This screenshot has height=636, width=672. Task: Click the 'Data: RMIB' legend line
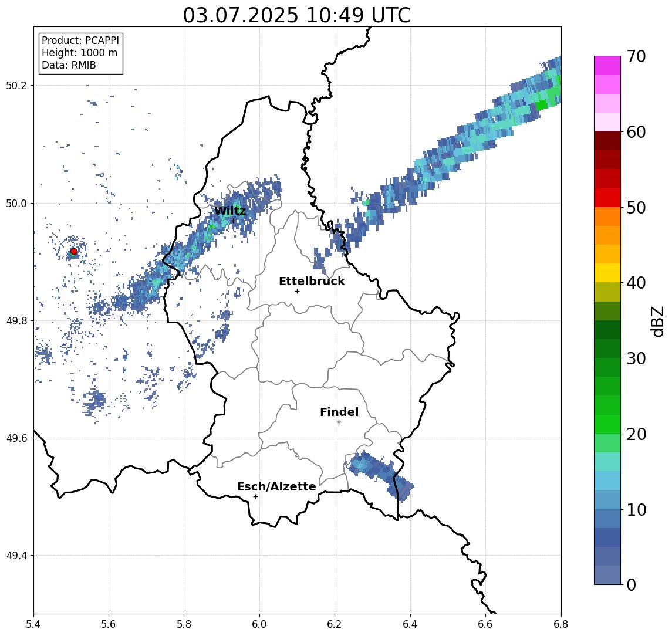[69, 65]
